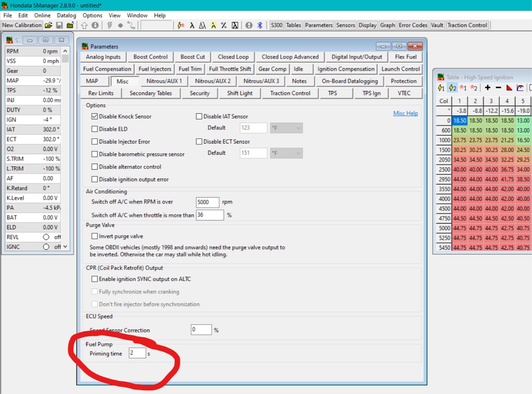Enable ignition SYNC output on ALTC
Screen dimensions: 532x394
pos(95,279)
